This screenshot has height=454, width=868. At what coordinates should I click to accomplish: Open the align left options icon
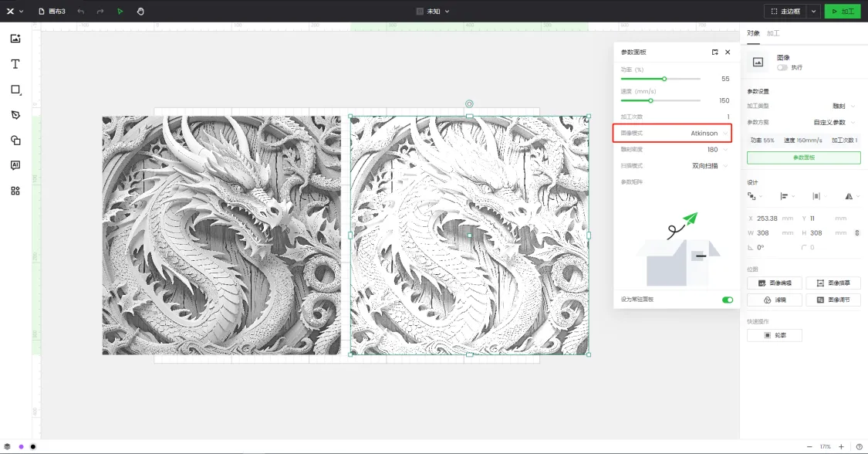click(x=787, y=196)
